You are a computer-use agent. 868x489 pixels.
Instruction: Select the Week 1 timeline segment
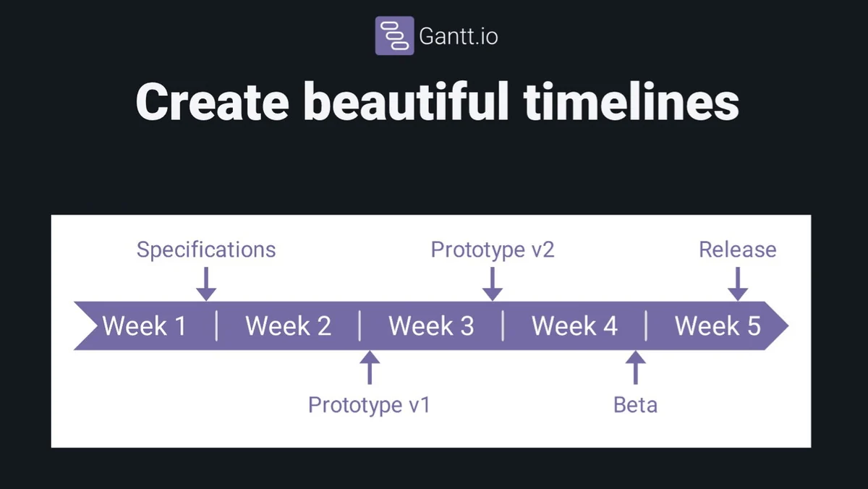[144, 326]
